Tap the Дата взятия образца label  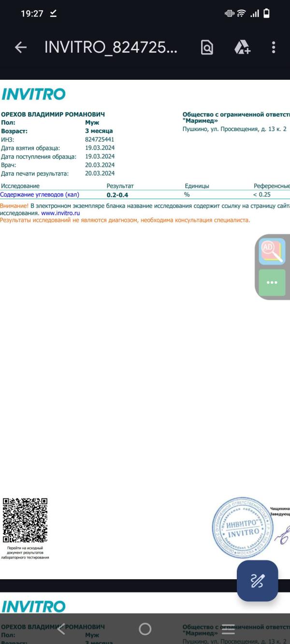30,148
